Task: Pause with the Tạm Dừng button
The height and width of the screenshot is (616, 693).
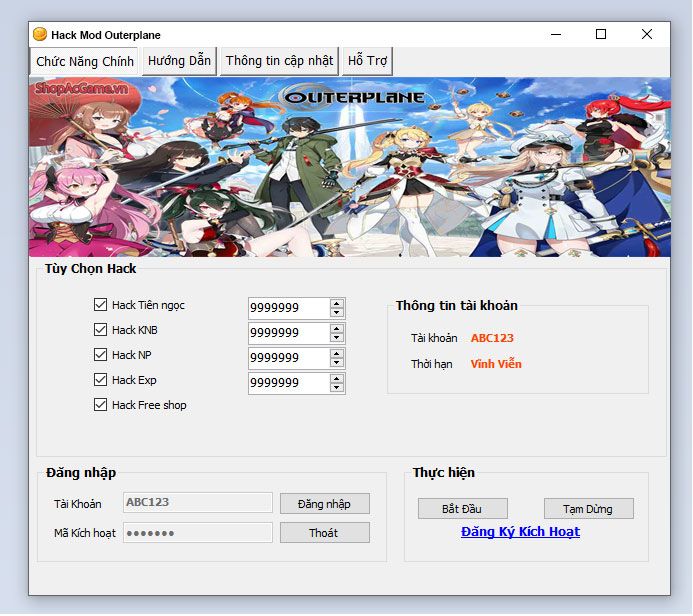Action: 589,509
